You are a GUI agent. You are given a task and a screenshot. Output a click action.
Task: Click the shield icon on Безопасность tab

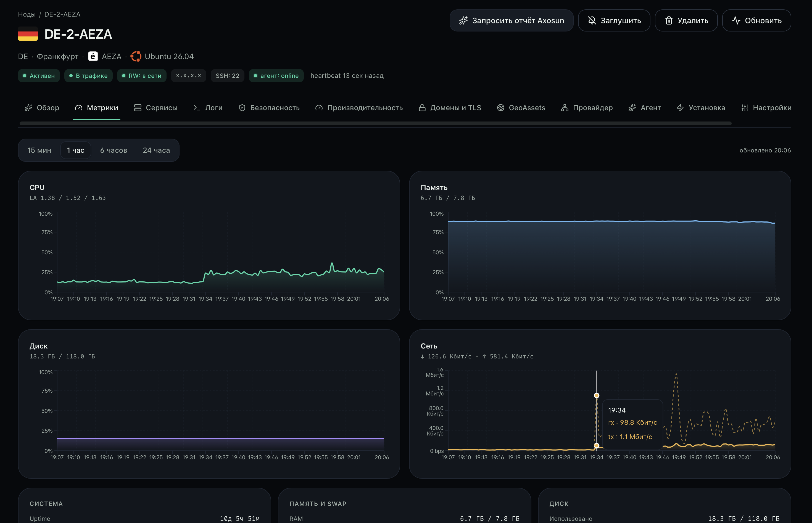point(242,108)
